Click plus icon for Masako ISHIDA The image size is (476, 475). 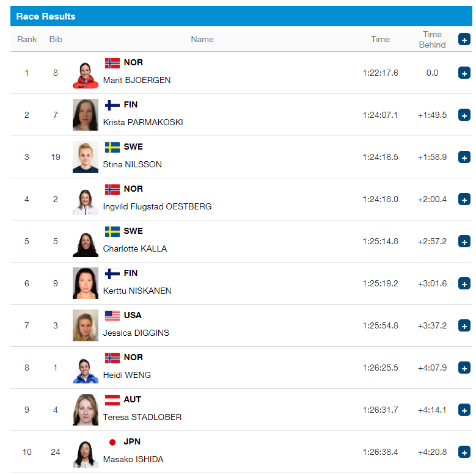[464, 452]
